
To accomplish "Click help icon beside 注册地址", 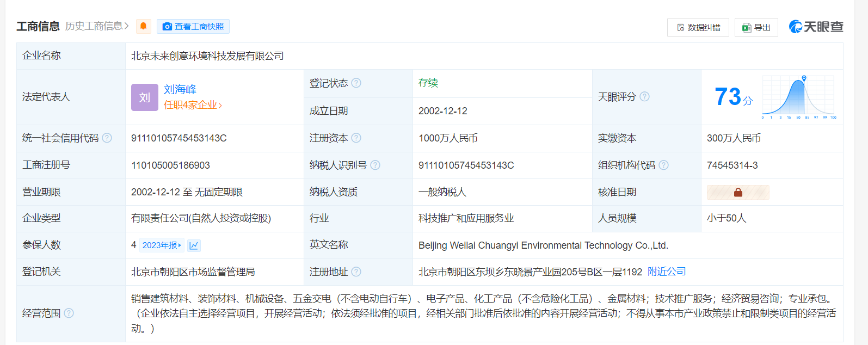I will (356, 272).
